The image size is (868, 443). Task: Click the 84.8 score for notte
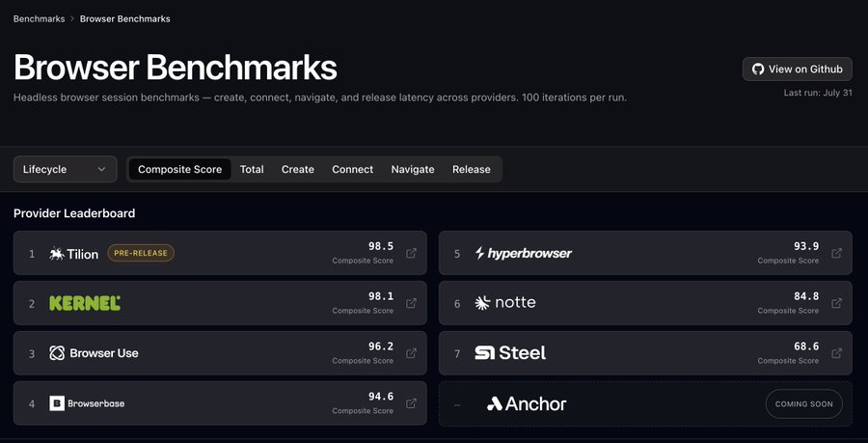point(806,296)
